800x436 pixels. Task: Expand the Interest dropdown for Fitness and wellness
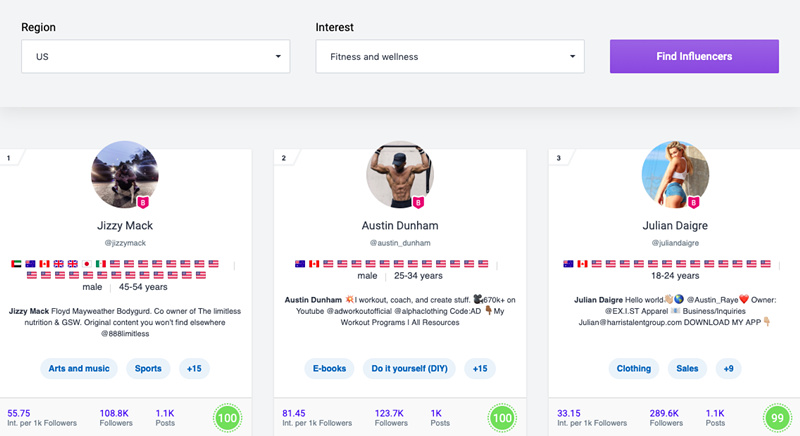(x=449, y=57)
